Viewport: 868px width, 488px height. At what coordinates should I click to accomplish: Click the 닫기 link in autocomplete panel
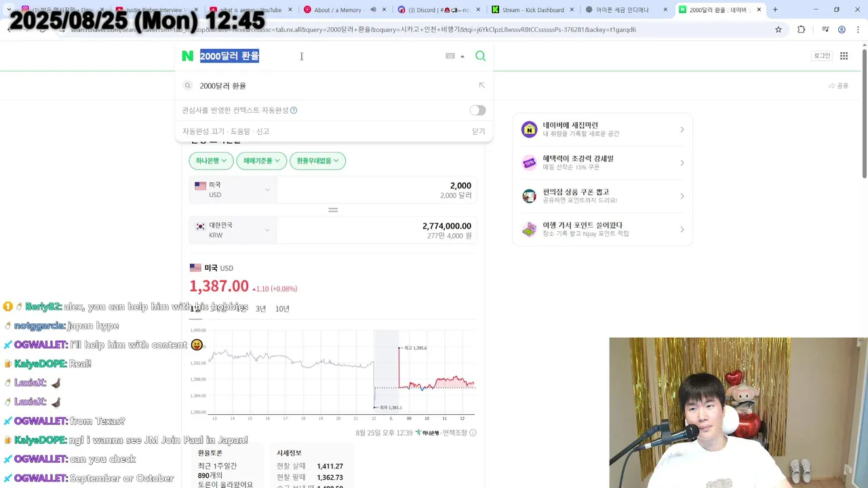pos(479,131)
